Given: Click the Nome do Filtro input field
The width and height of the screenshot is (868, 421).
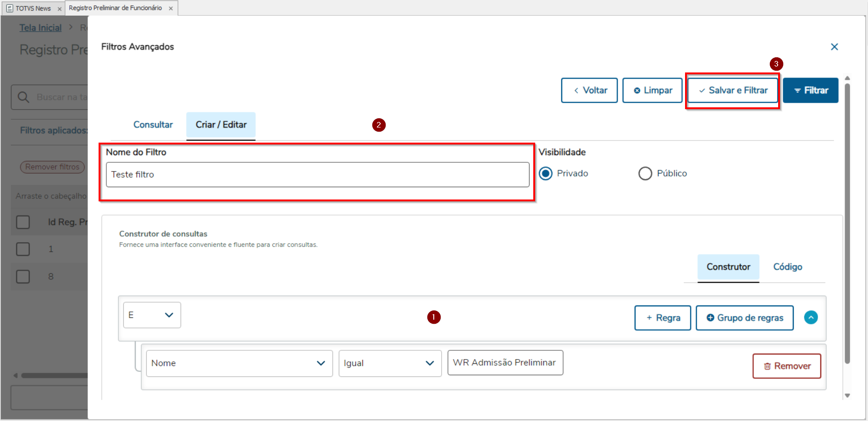Looking at the screenshot, I should point(317,174).
